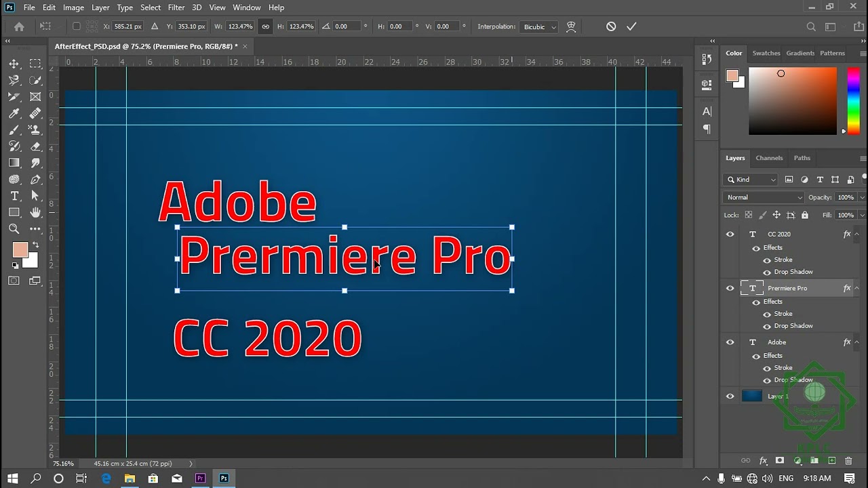Screen dimensions: 868x488
Task: Hide the Adobe text layer
Action: (x=730, y=342)
